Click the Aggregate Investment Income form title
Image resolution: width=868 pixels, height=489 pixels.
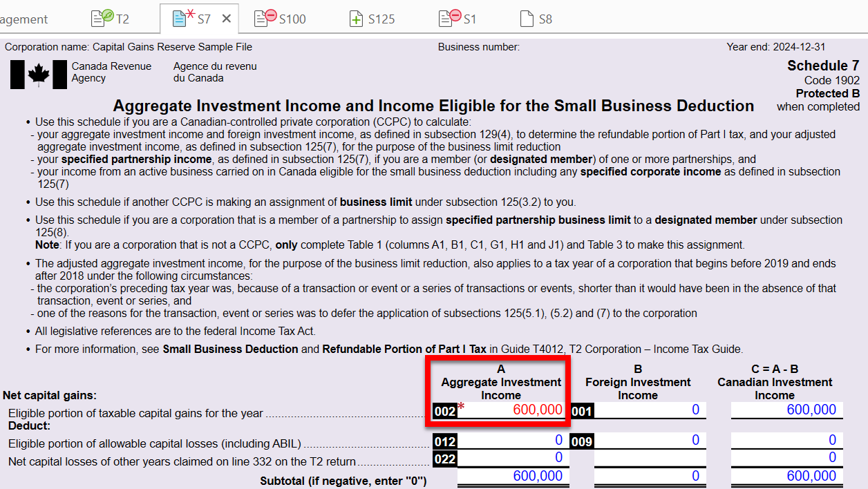433,106
